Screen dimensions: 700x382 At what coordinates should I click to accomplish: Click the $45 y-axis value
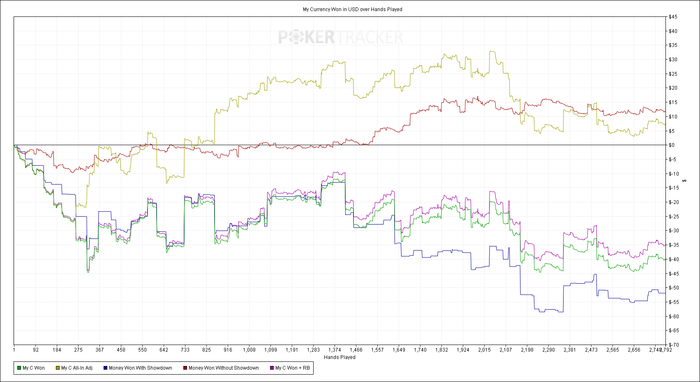(672, 17)
